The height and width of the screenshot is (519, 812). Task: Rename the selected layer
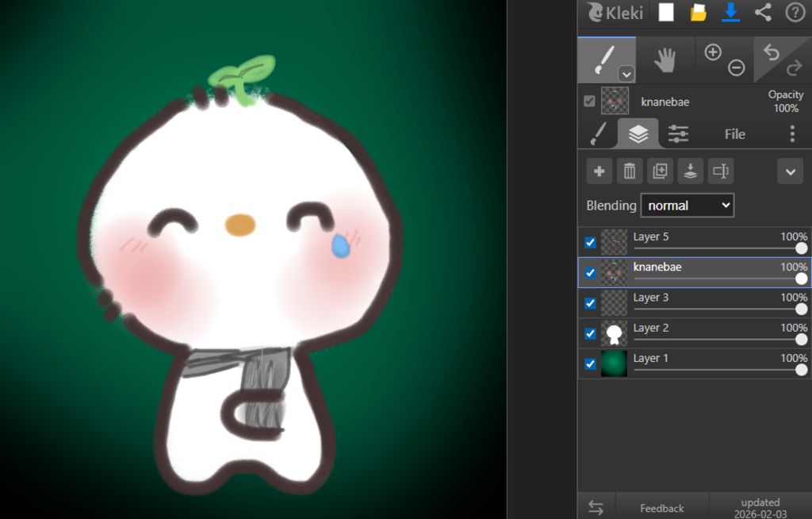721,171
